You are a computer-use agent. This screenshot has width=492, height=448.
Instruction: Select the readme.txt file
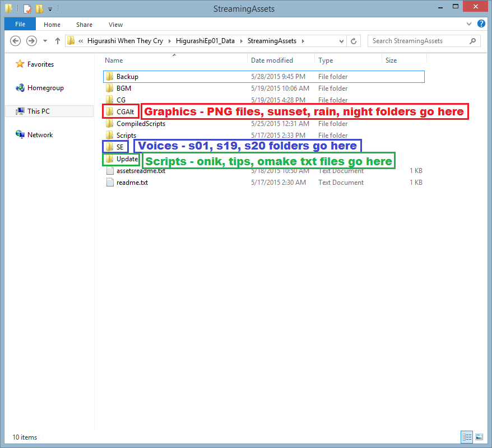[132, 183]
